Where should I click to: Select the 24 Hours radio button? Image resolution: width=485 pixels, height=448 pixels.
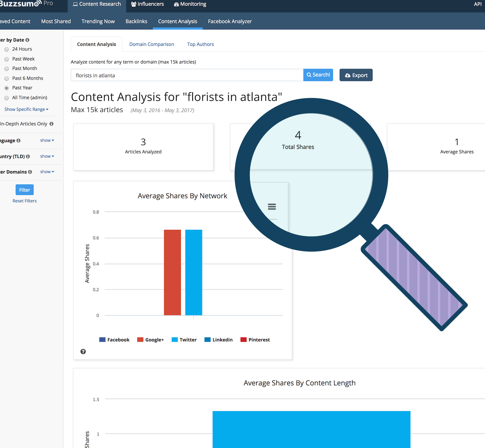pyautogui.click(x=7, y=49)
